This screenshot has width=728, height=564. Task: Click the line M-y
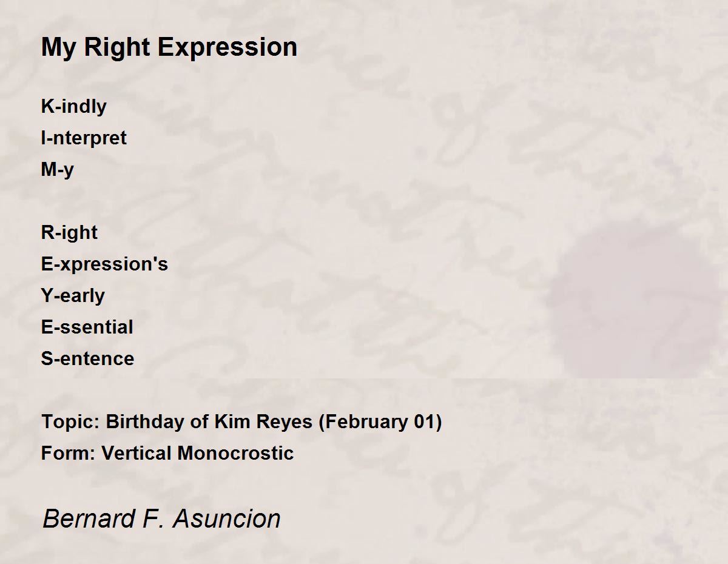tap(58, 169)
